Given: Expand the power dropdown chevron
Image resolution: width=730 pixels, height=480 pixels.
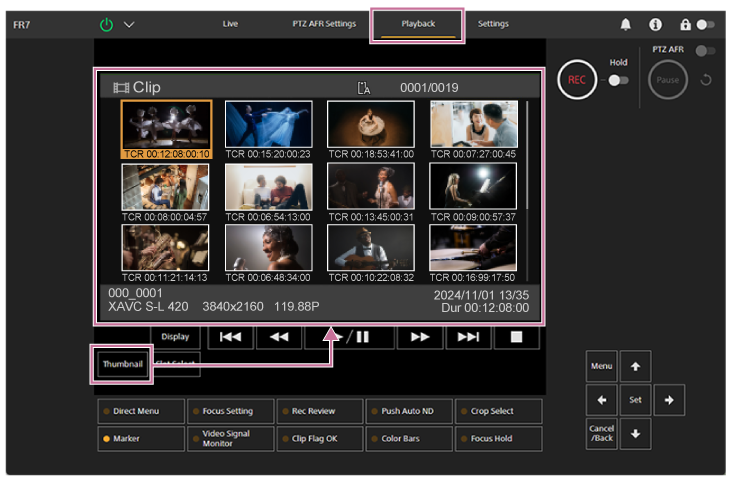Looking at the screenshot, I should click(129, 24).
